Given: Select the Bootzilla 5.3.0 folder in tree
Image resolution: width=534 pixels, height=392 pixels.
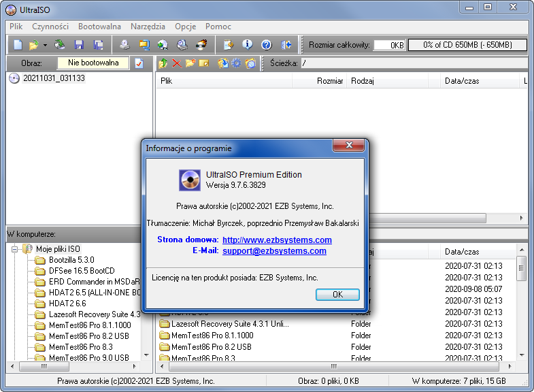Looking at the screenshot, I should pos(71,260).
